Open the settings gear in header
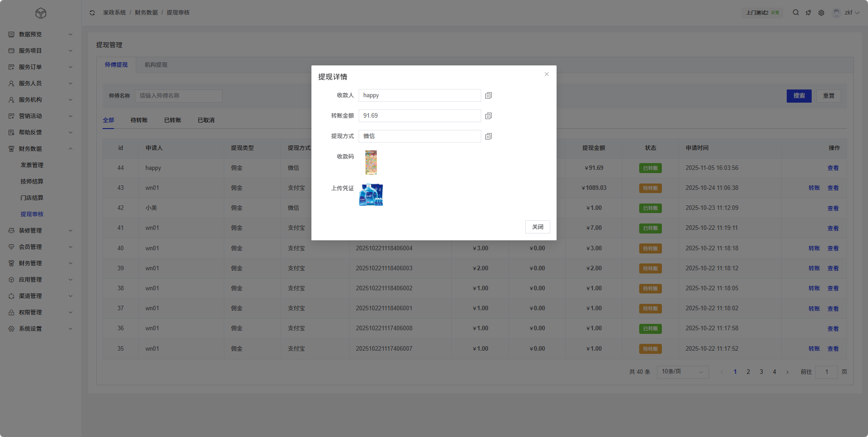Image resolution: width=868 pixels, height=437 pixels. pyautogui.click(x=821, y=13)
